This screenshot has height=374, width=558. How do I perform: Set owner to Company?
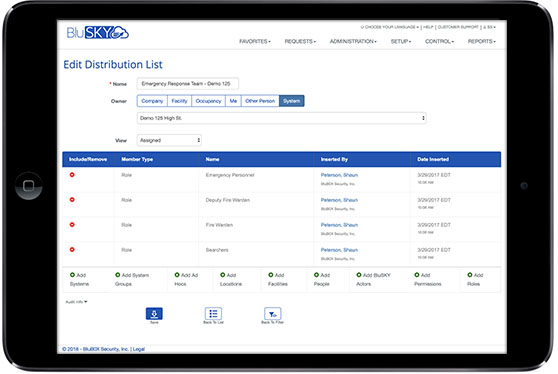[152, 101]
